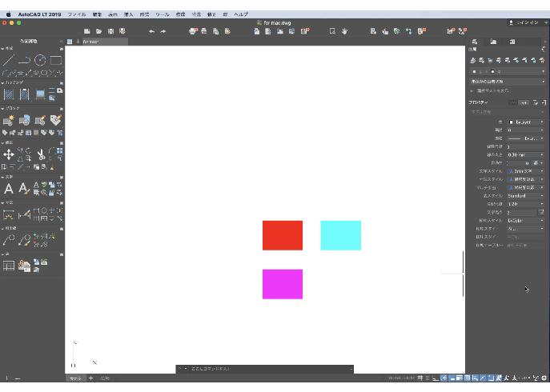This screenshot has width=550, height=392.
Task: Select the large single-line text A tool
Action: tap(9, 189)
